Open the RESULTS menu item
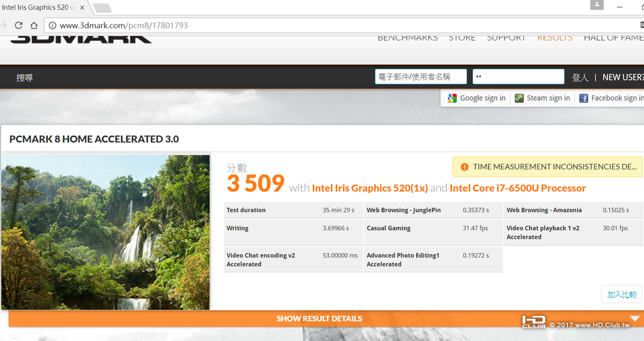644x341 pixels. click(555, 38)
